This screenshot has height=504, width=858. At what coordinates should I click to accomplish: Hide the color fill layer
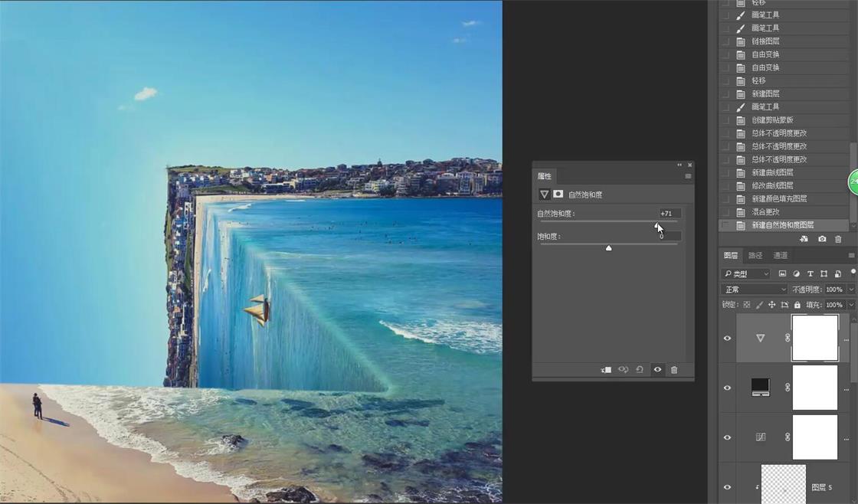pos(728,388)
